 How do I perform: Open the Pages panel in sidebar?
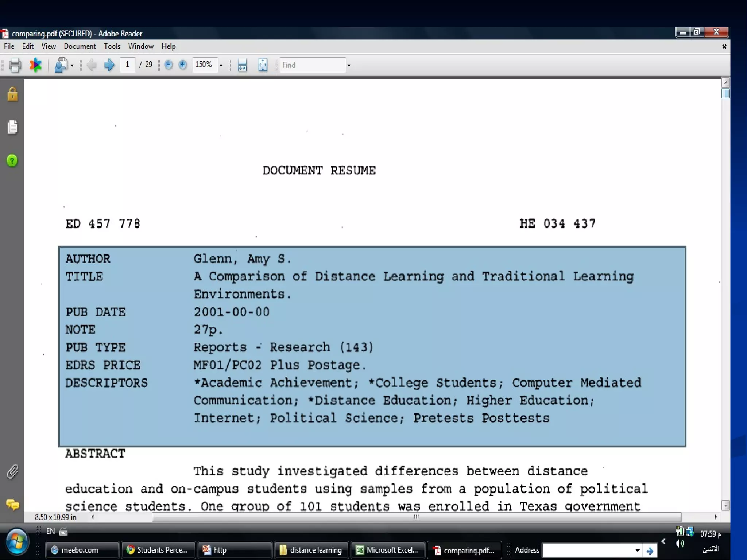[12, 127]
